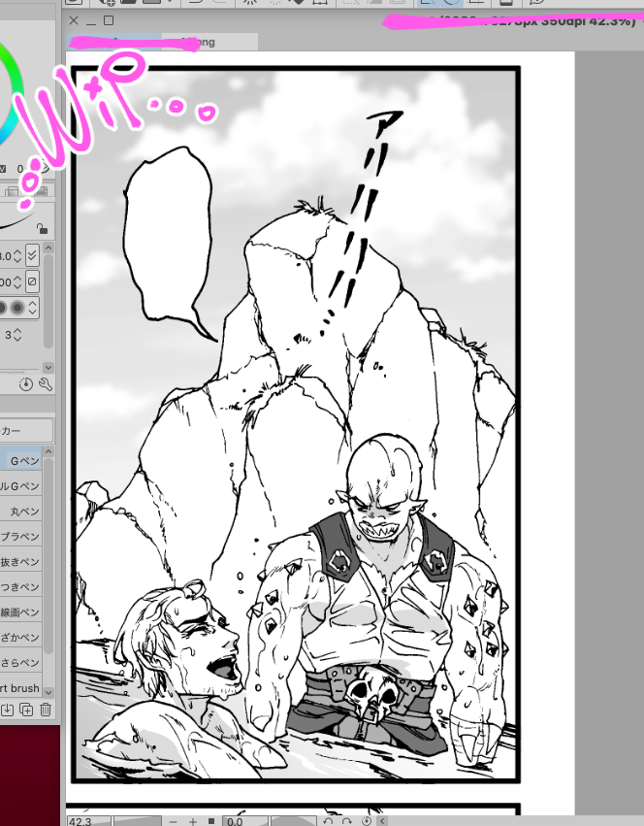Click the sub tool list vertical scrollbar
Screen dimensions: 644x826
(48, 556)
